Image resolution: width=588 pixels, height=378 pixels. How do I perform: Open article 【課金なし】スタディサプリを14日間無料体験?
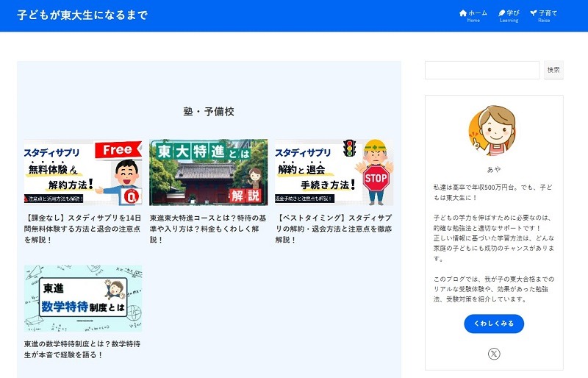[x=83, y=229]
